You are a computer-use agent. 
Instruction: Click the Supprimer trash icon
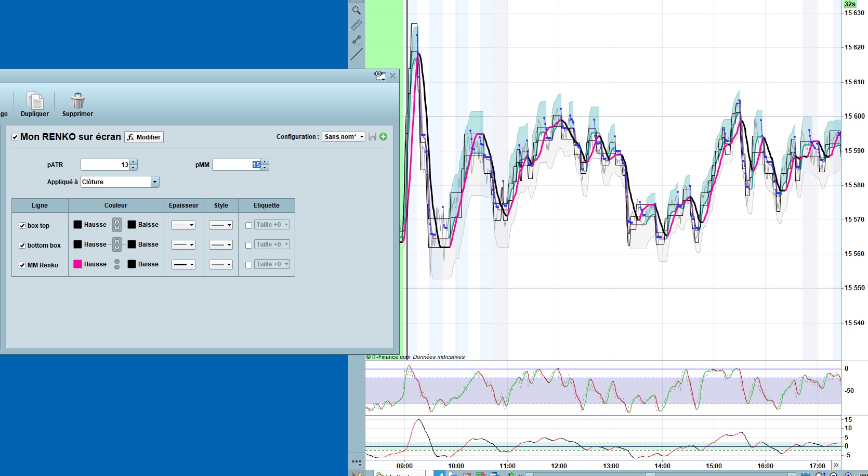[x=78, y=101]
